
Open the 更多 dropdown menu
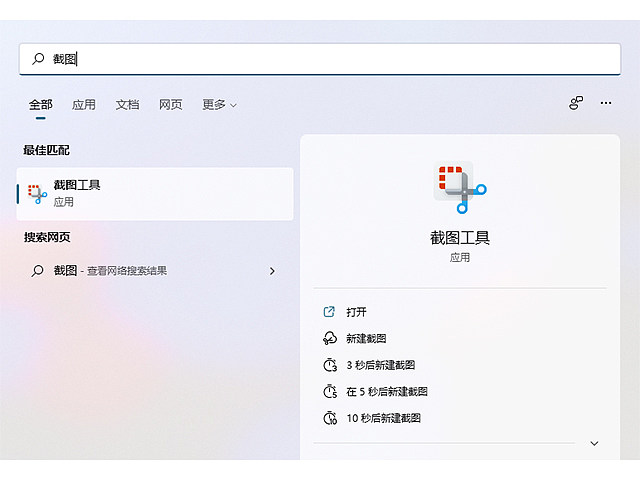pos(220,105)
